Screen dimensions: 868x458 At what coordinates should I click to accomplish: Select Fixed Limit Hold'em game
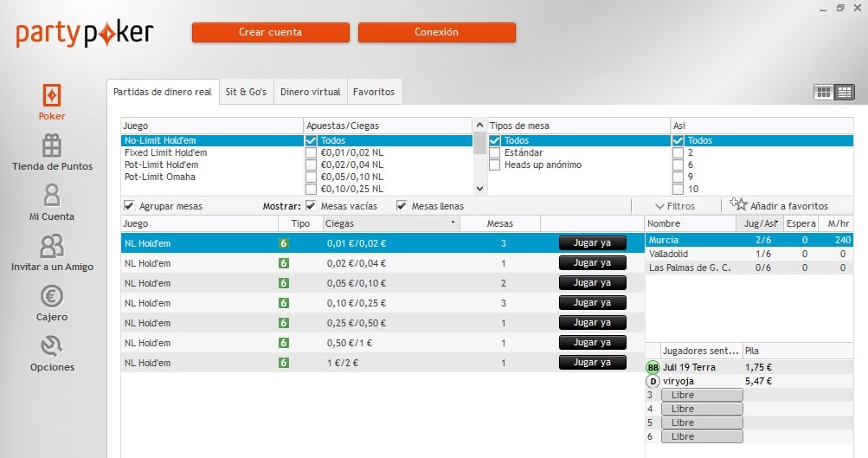[x=212, y=153]
